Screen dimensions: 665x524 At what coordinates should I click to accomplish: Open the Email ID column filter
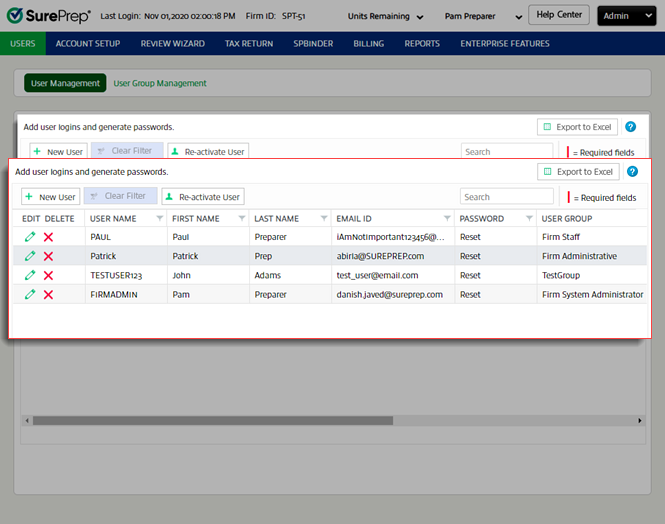click(446, 218)
